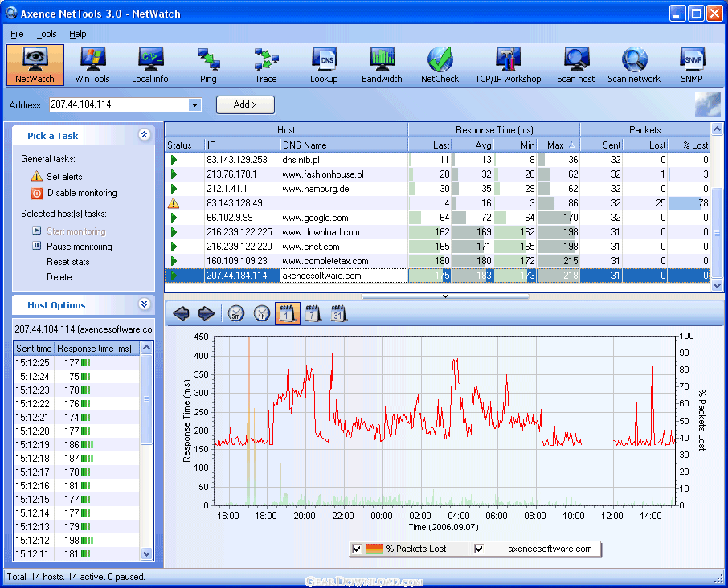Click the Set alerts warning icon
Screen dimensions: 728x588
pyautogui.click(x=37, y=177)
